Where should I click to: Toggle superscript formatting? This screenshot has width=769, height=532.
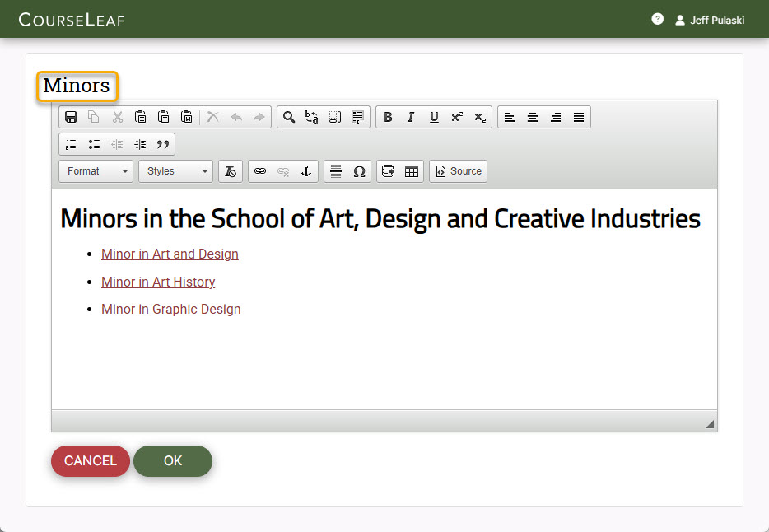click(x=457, y=117)
